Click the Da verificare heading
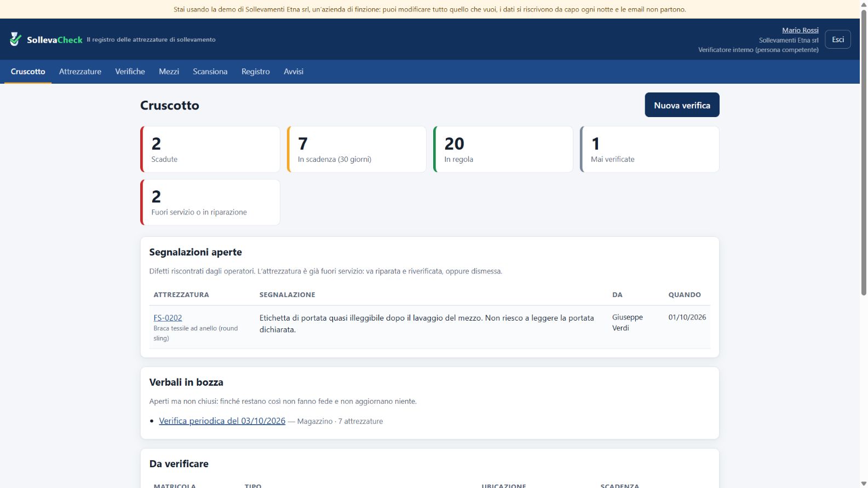This screenshot has height=488, width=868. pyautogui.click(x=179, y=464)
